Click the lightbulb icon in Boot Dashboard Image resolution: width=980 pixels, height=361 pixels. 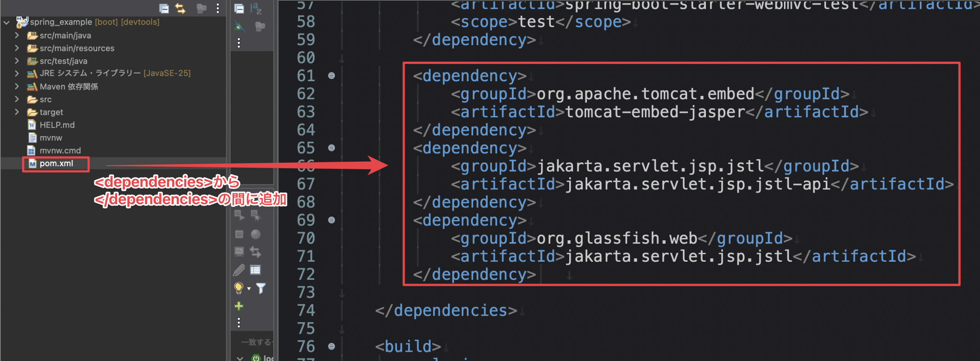pyautogui.click(x=238, y=288)
